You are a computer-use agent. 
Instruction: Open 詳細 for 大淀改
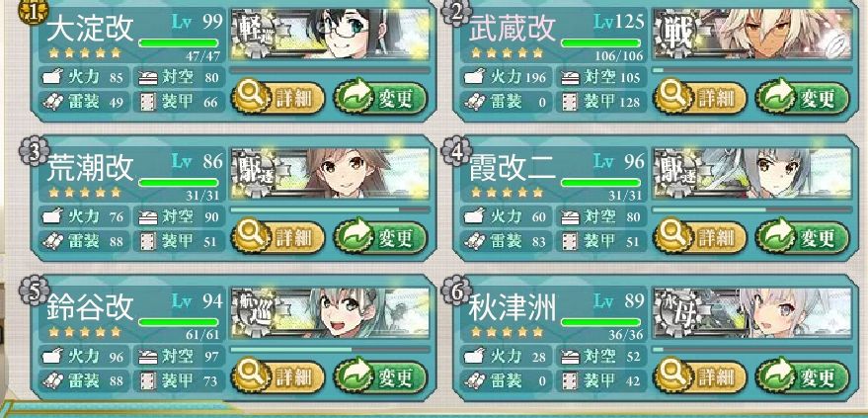click(x=276, y=98)
